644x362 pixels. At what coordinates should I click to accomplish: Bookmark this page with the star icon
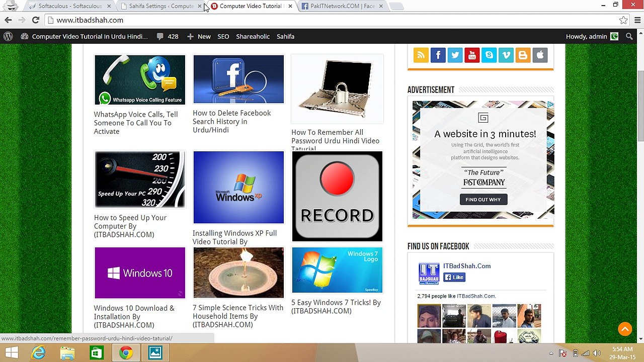coord(623,20)
